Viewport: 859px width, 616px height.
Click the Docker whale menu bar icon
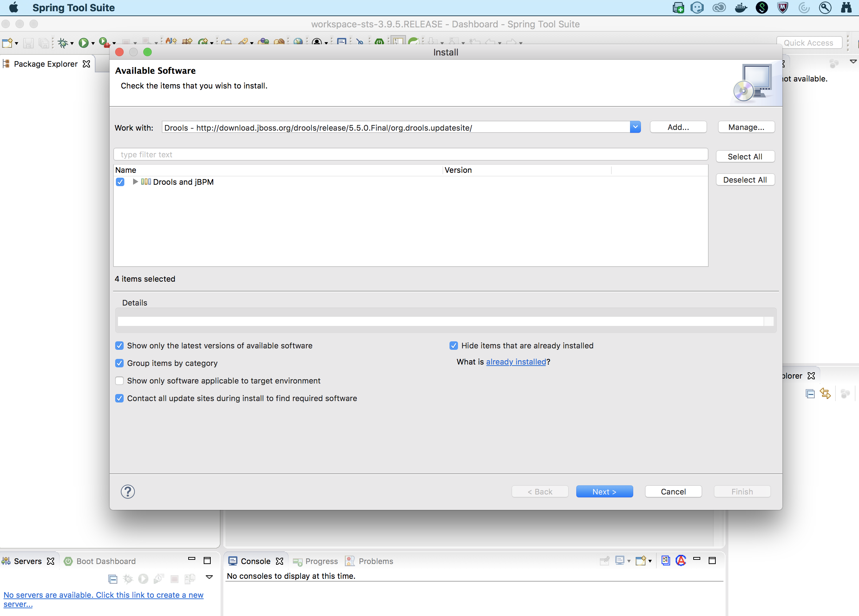click(x=740, y=8)
